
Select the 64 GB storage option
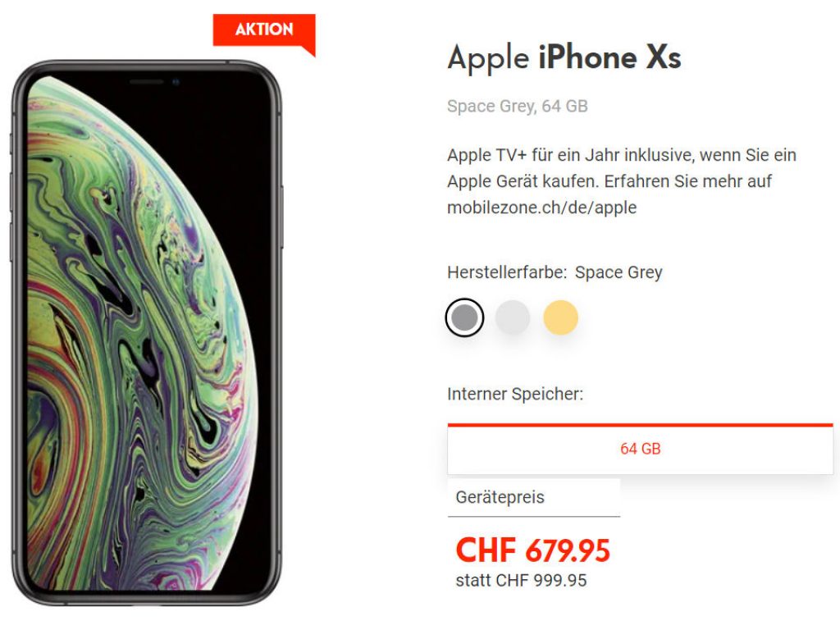click(640, 449)
